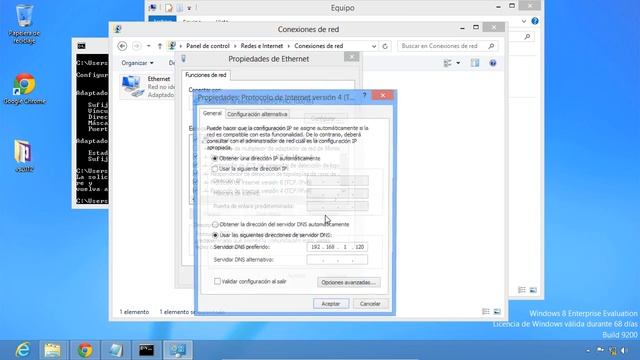Switch to large icons view in Conexiones de red status bar

(x=497, y=311)
